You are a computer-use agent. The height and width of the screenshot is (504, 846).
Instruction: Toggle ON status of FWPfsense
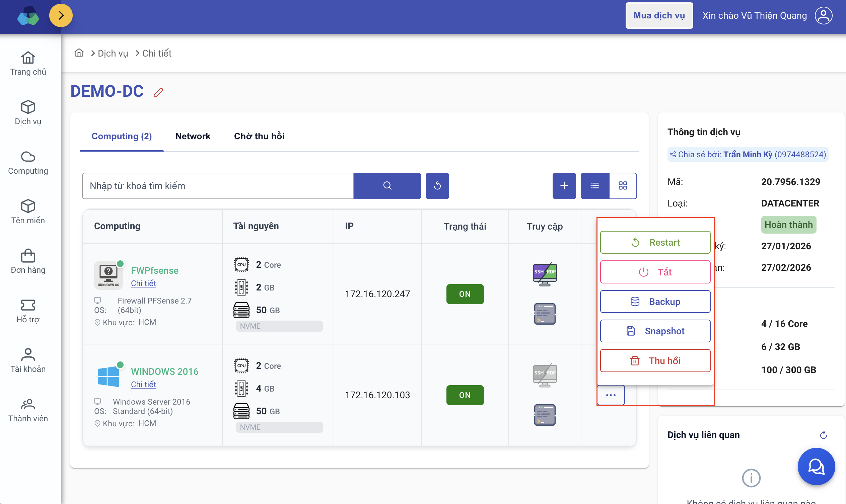pyautogui.click(x=465, y=294)
